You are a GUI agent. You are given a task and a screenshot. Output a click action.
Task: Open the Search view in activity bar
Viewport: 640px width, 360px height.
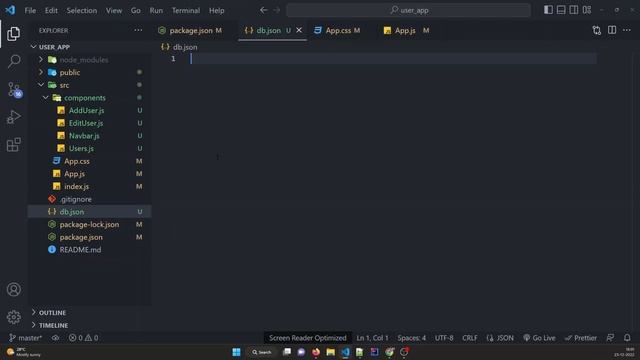pos(13,61)
